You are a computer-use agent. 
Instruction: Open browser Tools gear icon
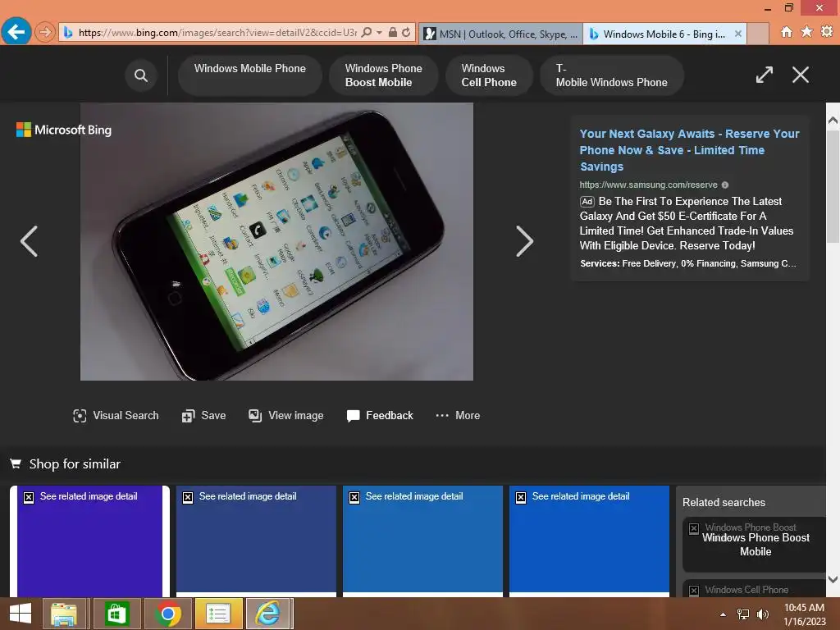pos(827,32)
